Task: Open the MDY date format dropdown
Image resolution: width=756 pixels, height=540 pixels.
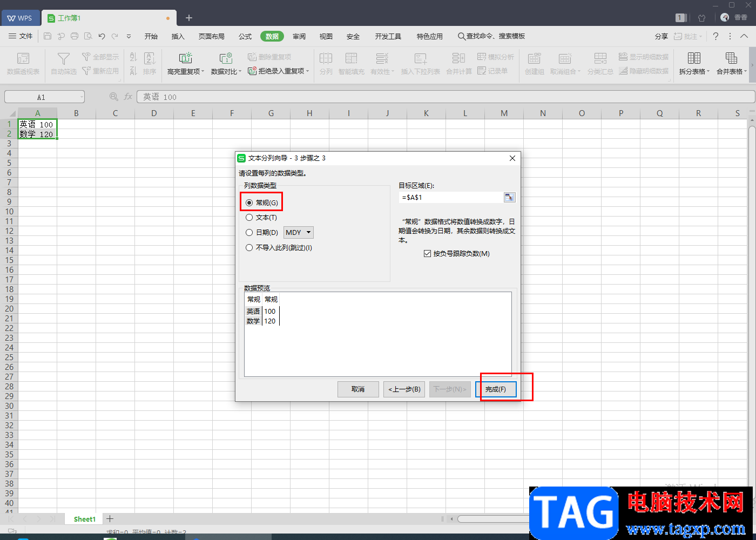Action: click(x=299, y=233)
